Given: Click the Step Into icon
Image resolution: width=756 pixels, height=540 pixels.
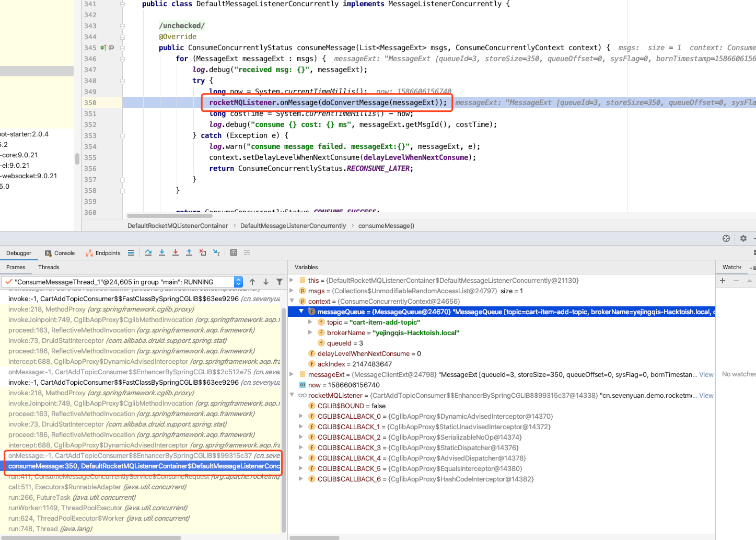Looking at the screenshot, I should [162, 252].
